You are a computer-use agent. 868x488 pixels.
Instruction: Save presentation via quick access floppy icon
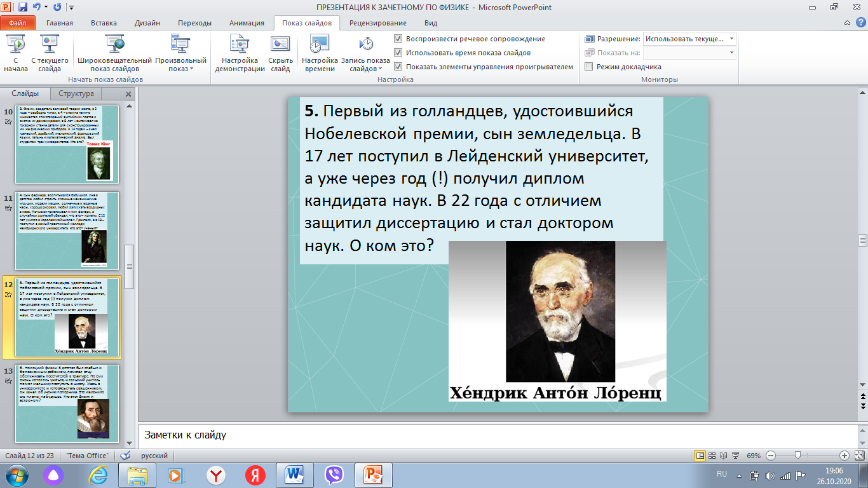tap(23, 7)
